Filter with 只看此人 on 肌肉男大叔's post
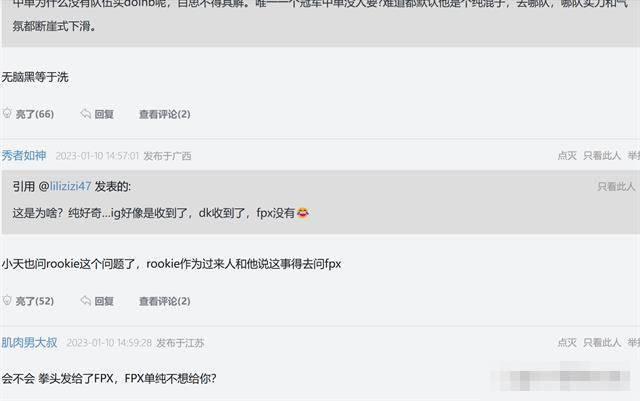The image size is (640, 401). tap(602, 342)
